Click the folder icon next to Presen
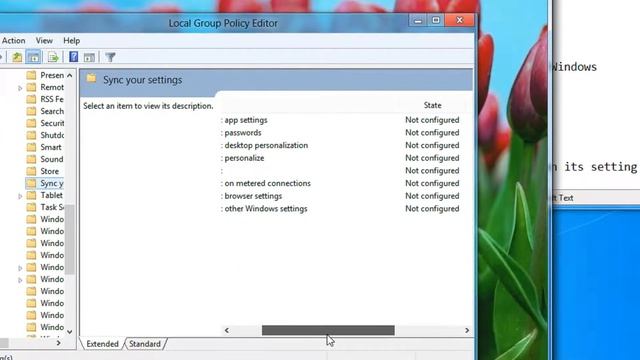The height and width of the screenshot is (360, 640). click(31, 75)
